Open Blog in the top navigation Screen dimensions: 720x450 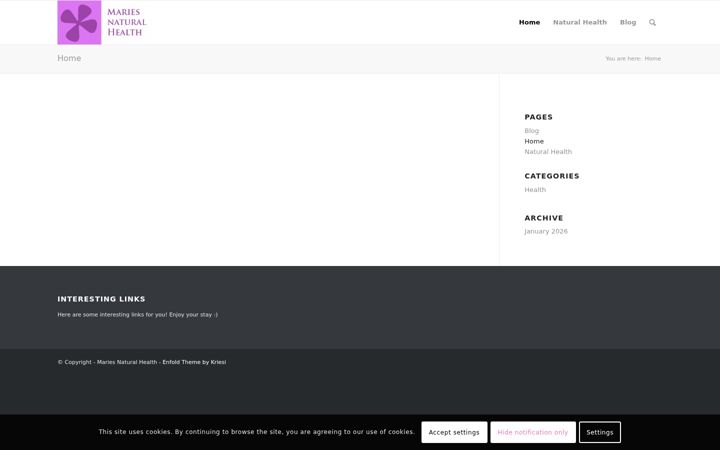[x=628, y=22]
